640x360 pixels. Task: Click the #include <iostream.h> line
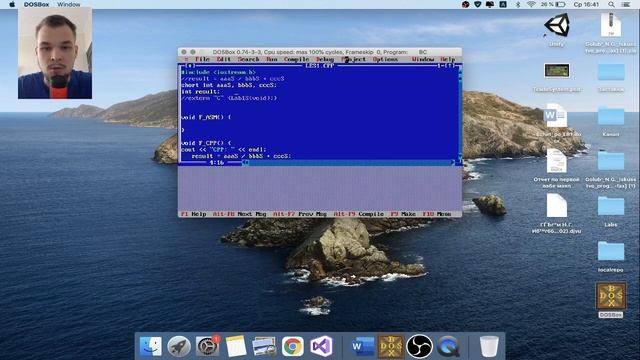(219, 72)
